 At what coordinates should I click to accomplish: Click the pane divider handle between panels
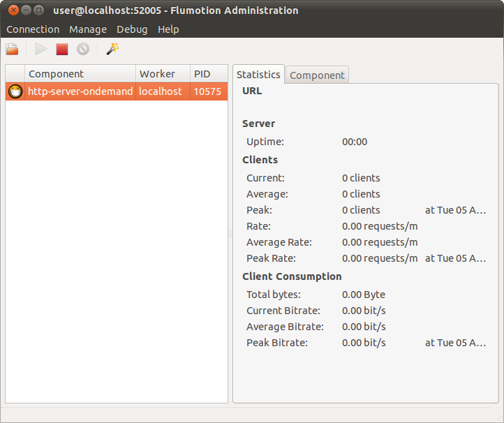(230, 235)
